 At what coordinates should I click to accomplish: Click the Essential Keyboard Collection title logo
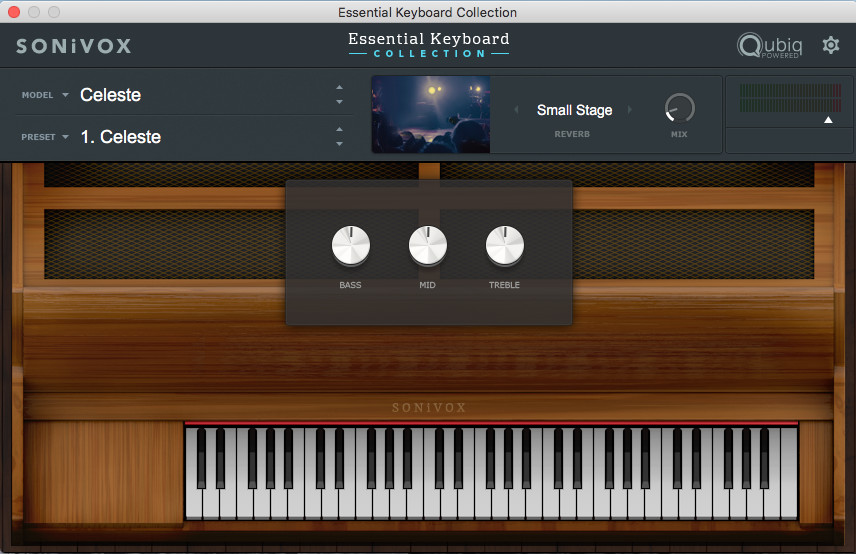click(x=429, y=45)
